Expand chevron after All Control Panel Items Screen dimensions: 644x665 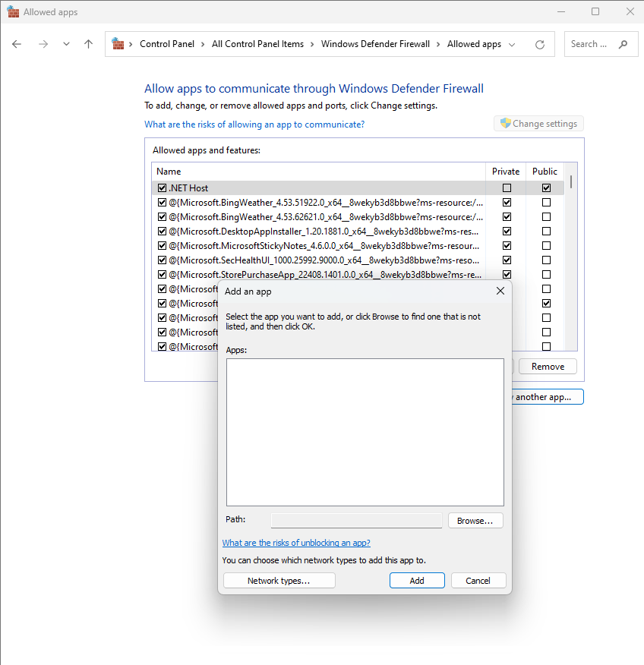coord(312,45)
